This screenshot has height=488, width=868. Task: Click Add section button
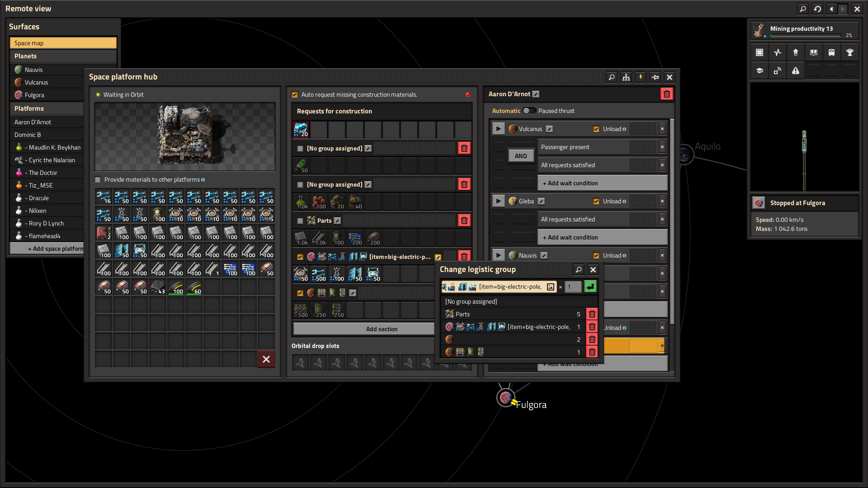tap(364, 329)
